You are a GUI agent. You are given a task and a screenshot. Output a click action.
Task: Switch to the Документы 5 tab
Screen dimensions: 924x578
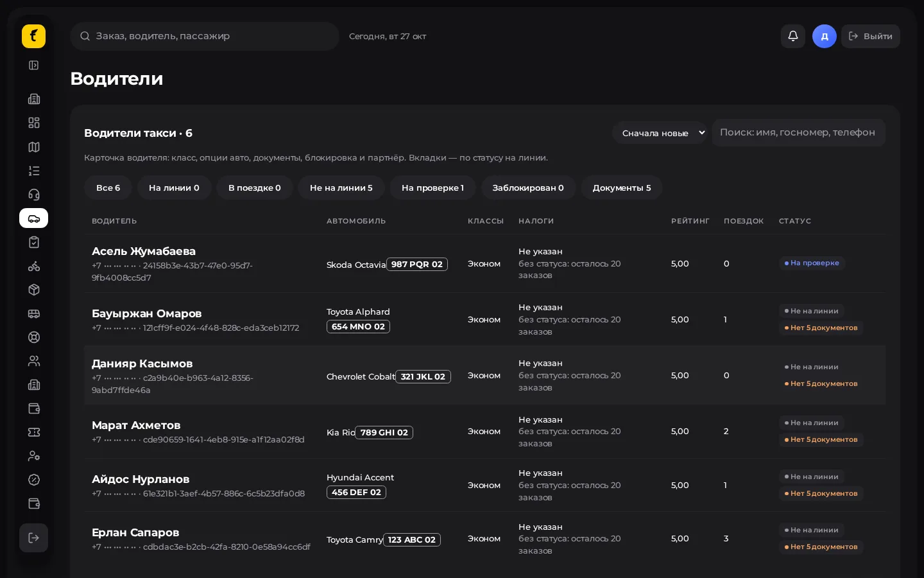click(x=622, y=188)
